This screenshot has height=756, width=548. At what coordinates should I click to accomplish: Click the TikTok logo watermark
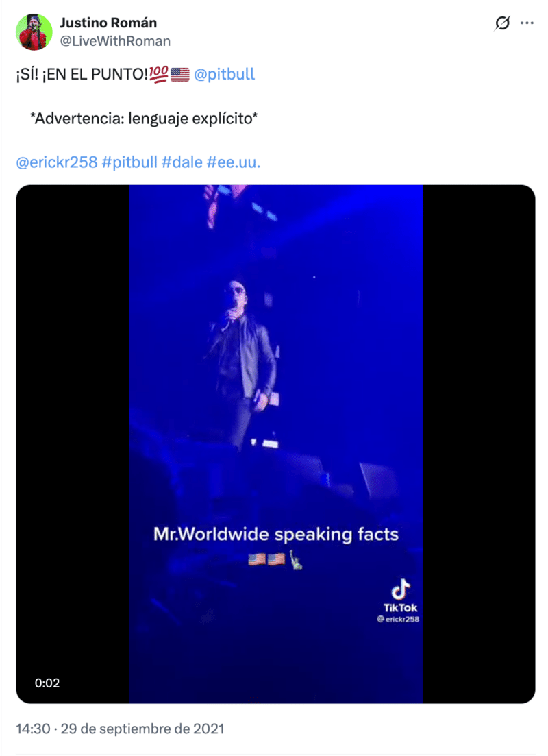tap(400, 595)
